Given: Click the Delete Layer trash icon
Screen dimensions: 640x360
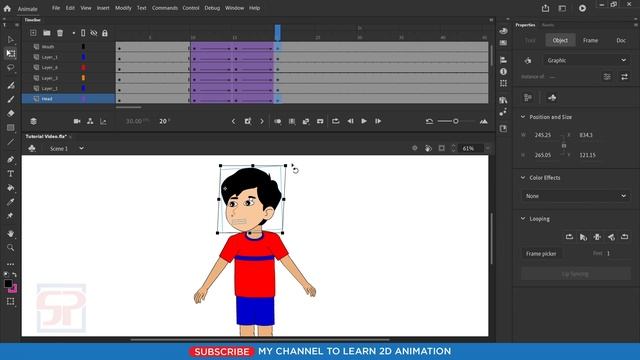Looking at the screenshot, I should tap(60, 33).
